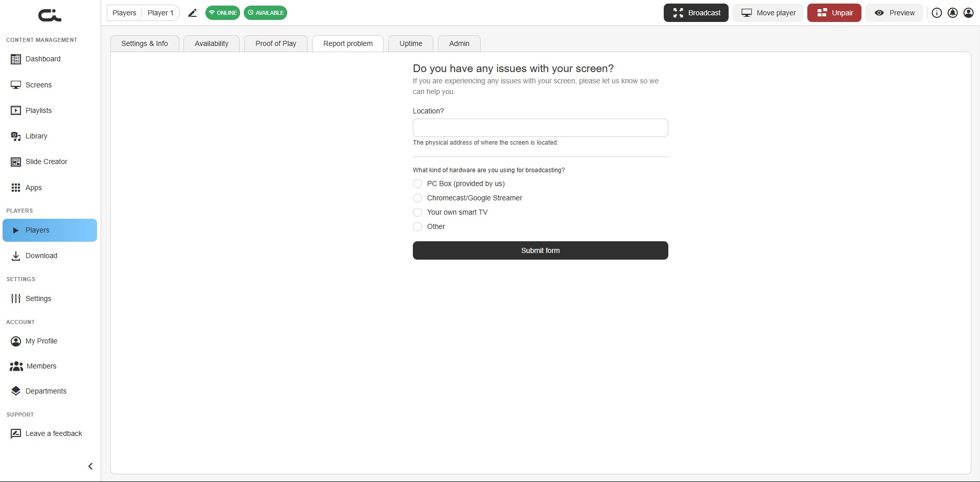Screen dimensions: 980x482
Task: Click the red Unpair button
Action: [834, 13]
